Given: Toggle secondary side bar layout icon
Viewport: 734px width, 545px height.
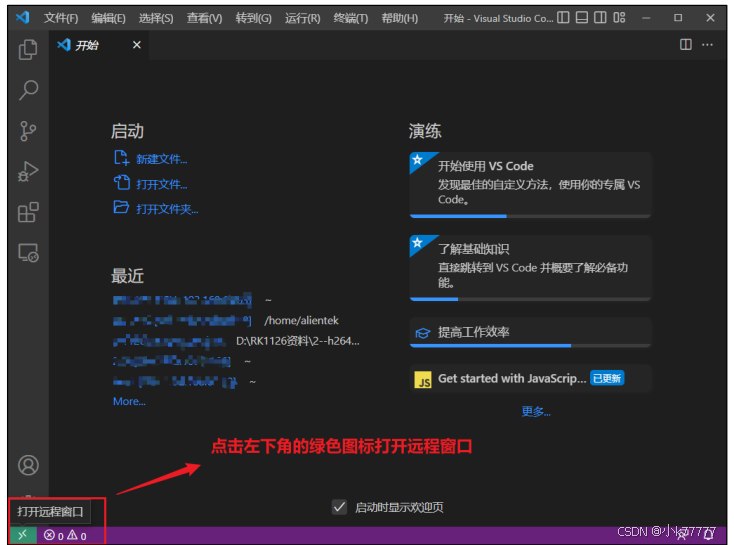Looking at the screenshot, I should click(600, 18).
